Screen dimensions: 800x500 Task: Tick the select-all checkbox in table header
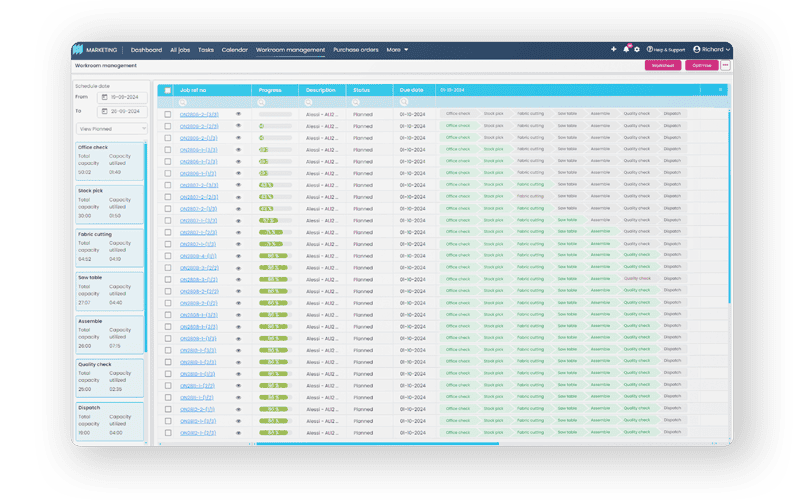(168, 90)
